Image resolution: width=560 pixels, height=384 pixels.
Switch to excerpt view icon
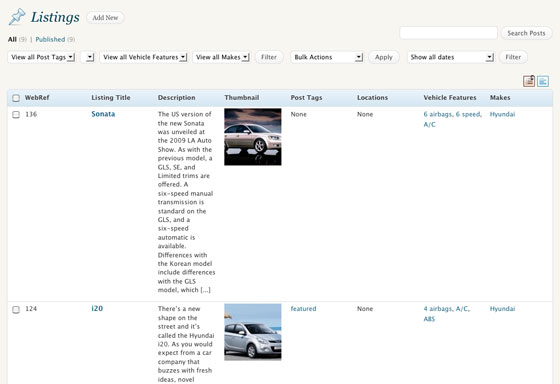pyautogui.click(x=543, y=81)
